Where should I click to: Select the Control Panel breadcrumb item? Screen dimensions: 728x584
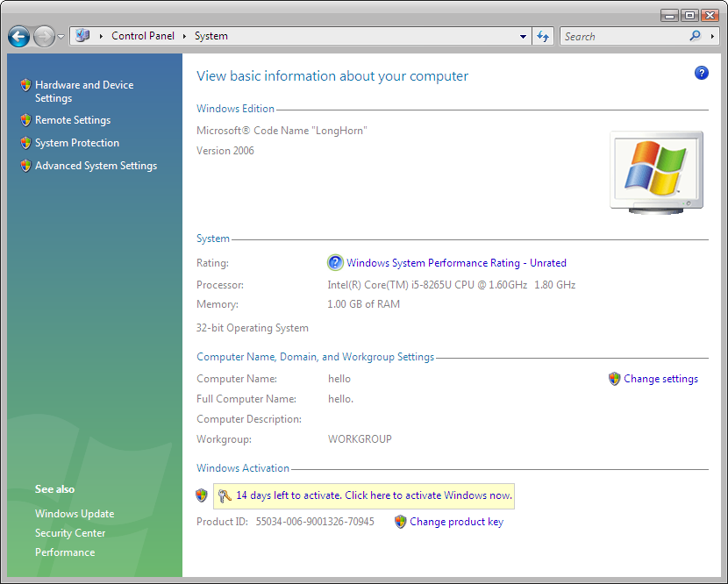[142, 37]
